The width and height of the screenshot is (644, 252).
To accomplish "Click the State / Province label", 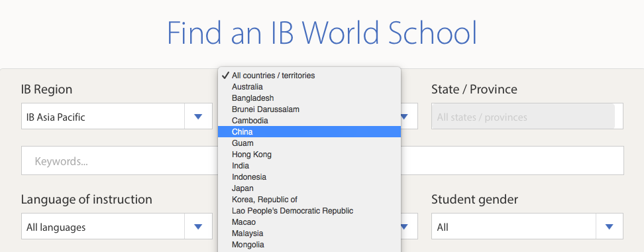I will pyautogui.click(x=474, y=90).
